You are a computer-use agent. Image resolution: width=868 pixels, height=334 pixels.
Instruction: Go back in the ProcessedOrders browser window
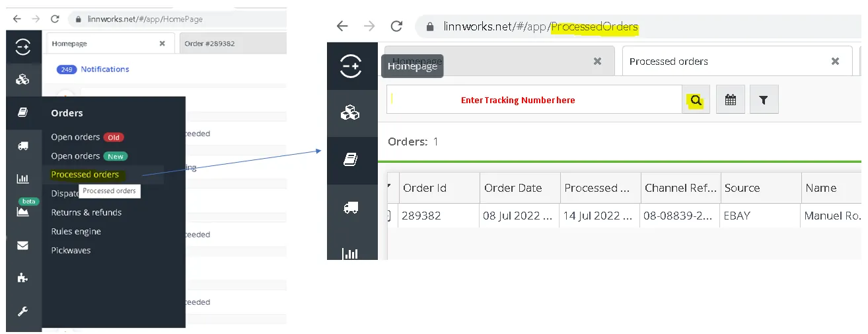(342, 26)
